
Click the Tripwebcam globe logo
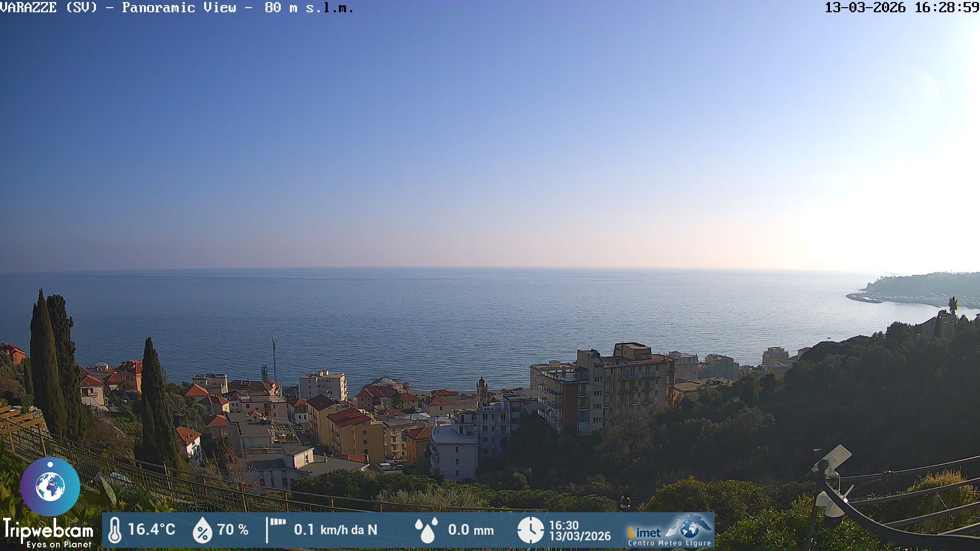pos(50,486)
